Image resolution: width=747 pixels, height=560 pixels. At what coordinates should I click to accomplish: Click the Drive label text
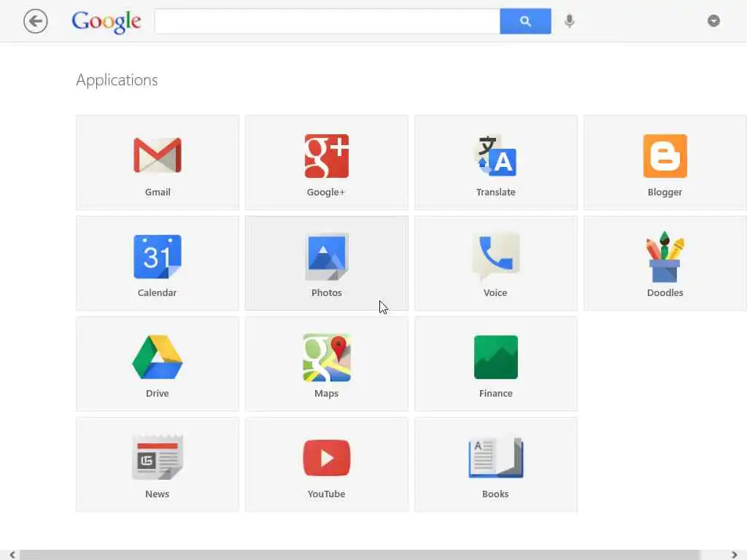click(158, 393)
